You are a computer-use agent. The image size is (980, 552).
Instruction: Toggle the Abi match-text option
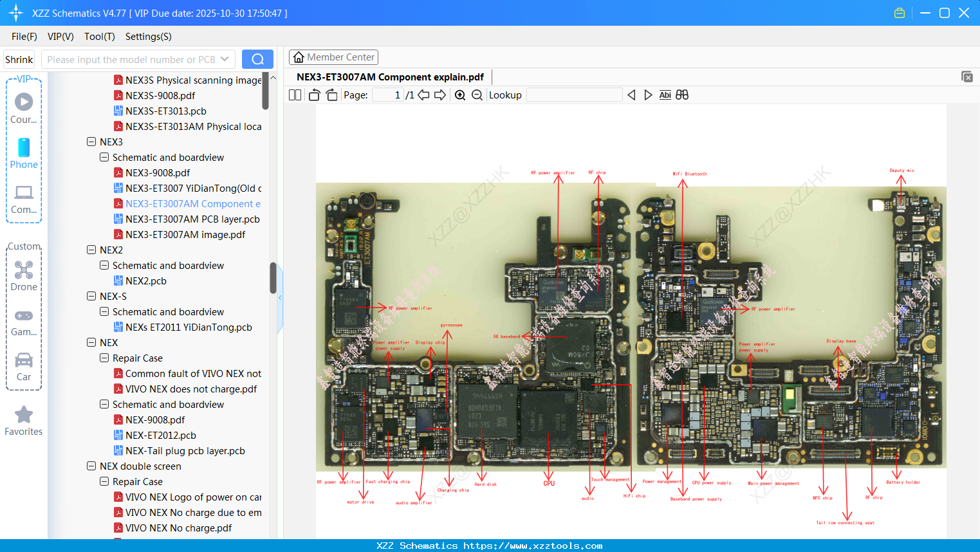pyautogui.click(x=665, y=95)
